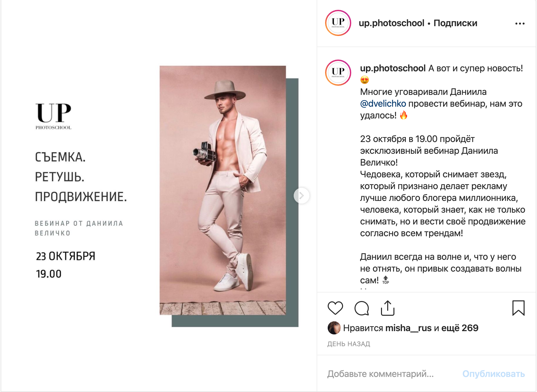
Task: Click the Опубликовать publish button
Action: point(493,374)
